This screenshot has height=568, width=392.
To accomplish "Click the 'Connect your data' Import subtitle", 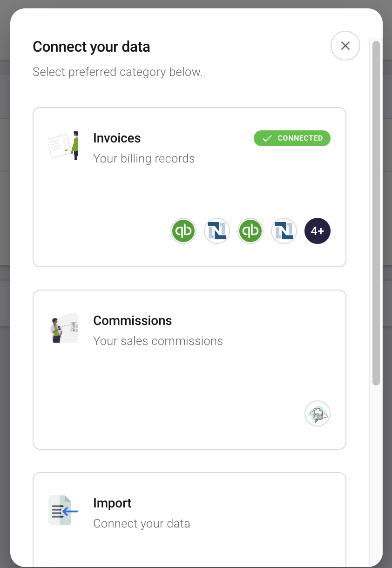I will (142, 523).
